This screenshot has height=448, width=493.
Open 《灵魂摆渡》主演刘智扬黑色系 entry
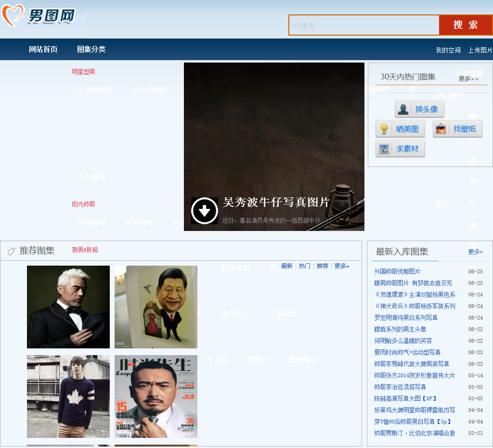point(415,294)
